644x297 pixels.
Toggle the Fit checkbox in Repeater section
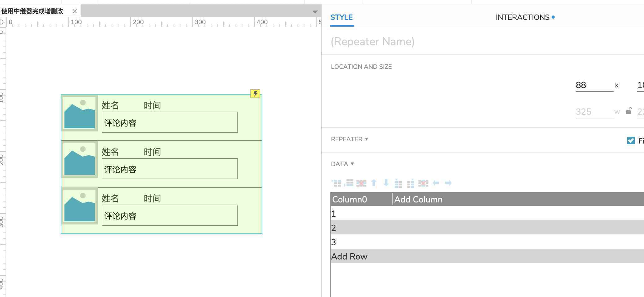click(631, 140)
